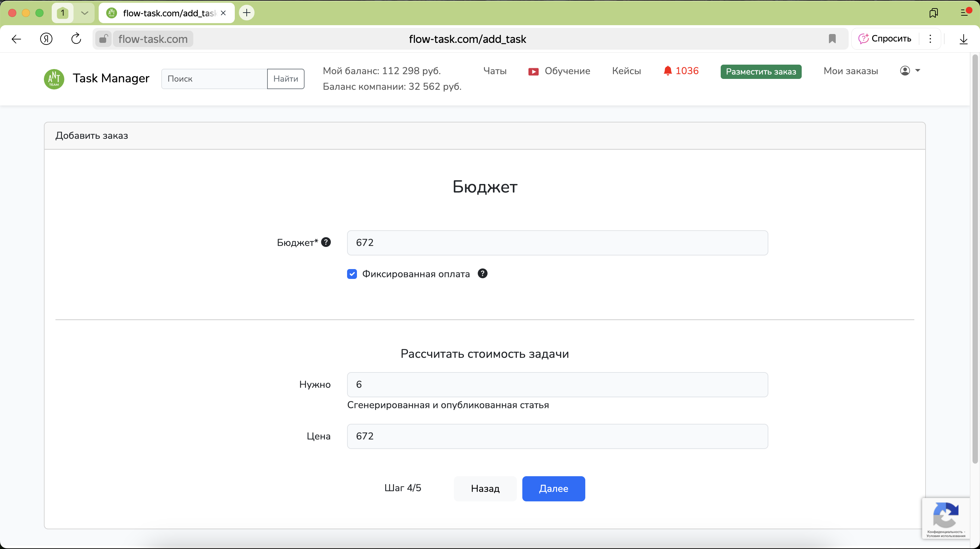The width and height of the screenshot is (980, 549).
Task: Click the Yandex home icon
Action: pyautogui.click(x=46, y=39)
